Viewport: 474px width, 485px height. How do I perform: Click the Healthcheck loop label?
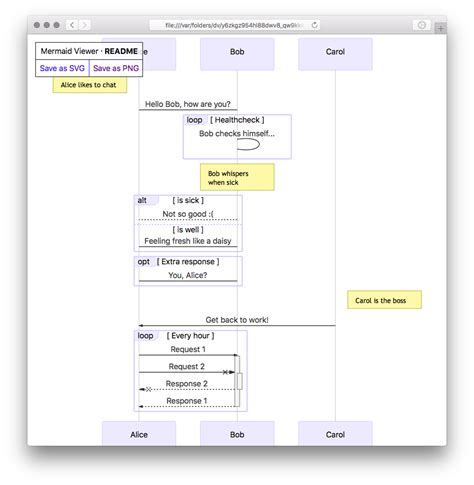point(237,120)
